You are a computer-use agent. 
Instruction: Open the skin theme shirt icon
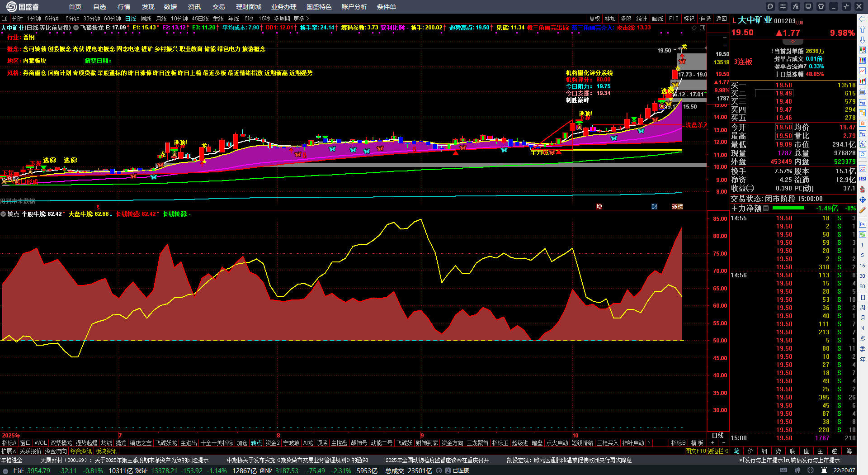(821, 6)
